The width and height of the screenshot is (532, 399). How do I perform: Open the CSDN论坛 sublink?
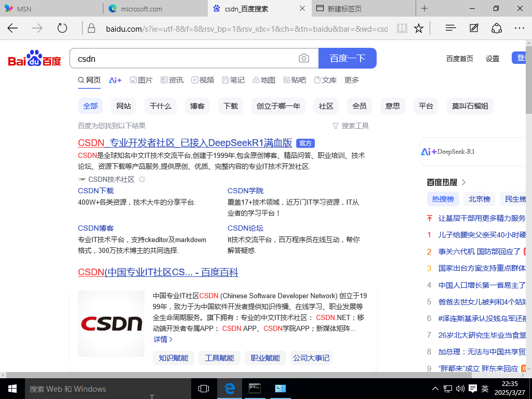pyautogui.click(x=245, y=229)
